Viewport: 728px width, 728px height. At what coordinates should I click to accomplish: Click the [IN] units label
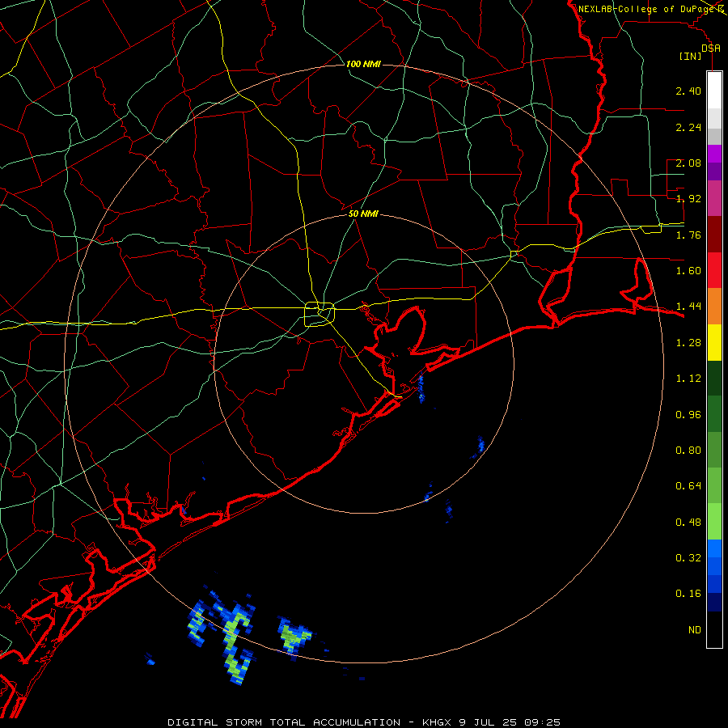coord(691,56)
